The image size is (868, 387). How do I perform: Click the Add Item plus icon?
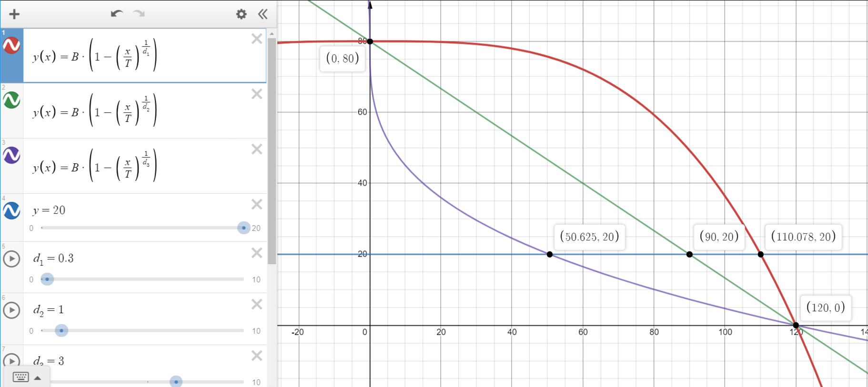(14, 14)
